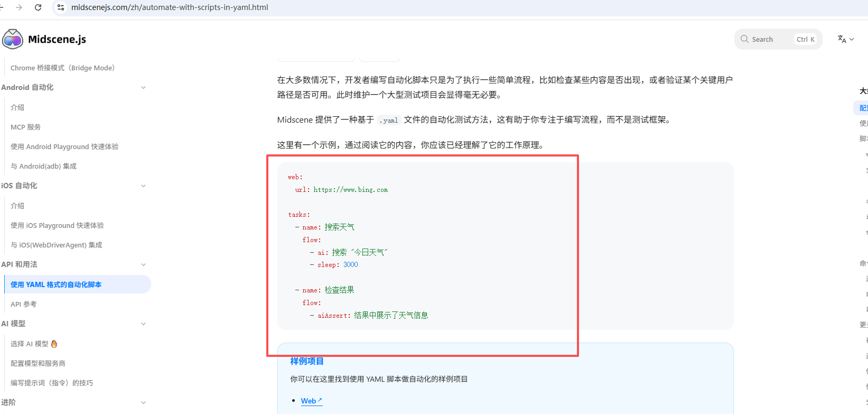
Task: Open site information icon in address bar
Action: click(x=61, y=7)
